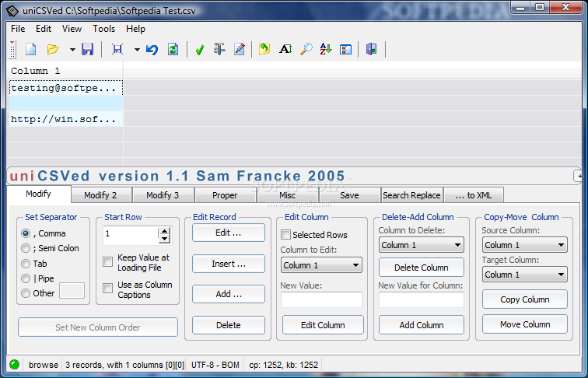Switch to the Misc tab
Image resolution: width=588 pixels, height=378 pixels.
(x=287, y=195)
